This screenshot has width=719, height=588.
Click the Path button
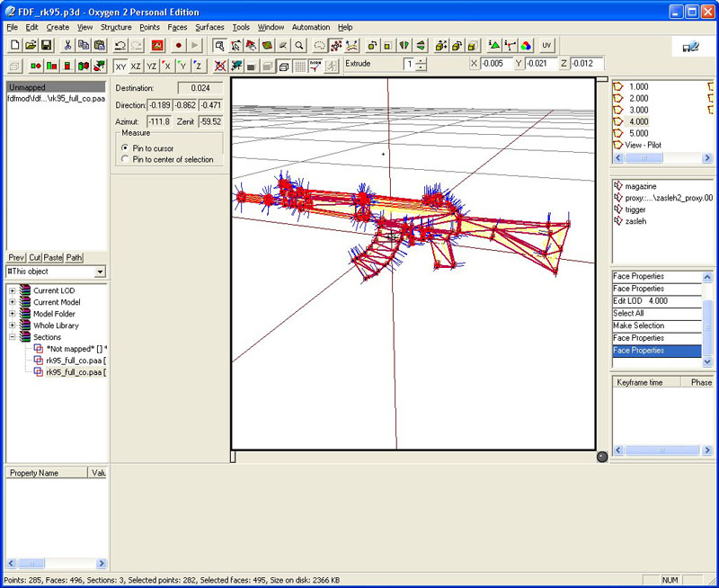[x=75, y=258]
